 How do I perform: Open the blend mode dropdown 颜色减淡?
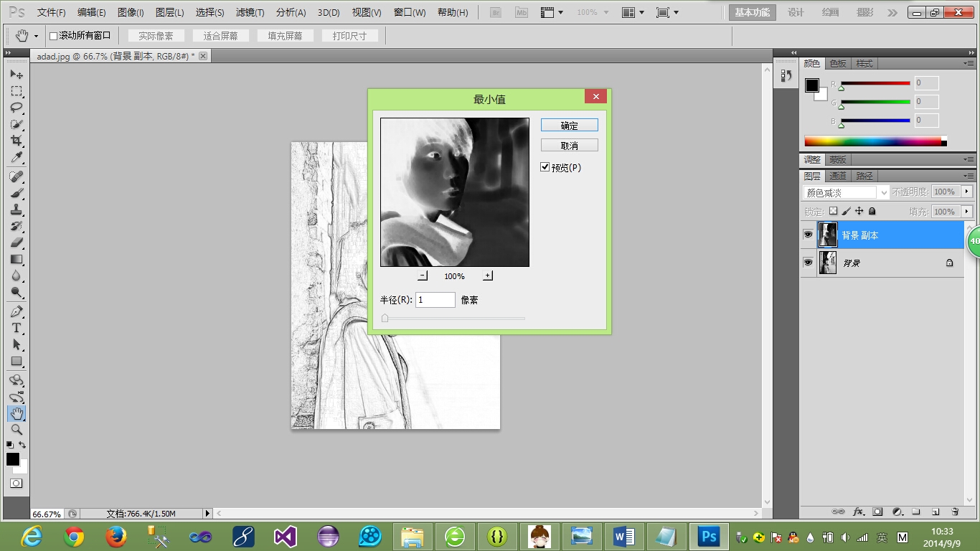(x=845, y=192)
